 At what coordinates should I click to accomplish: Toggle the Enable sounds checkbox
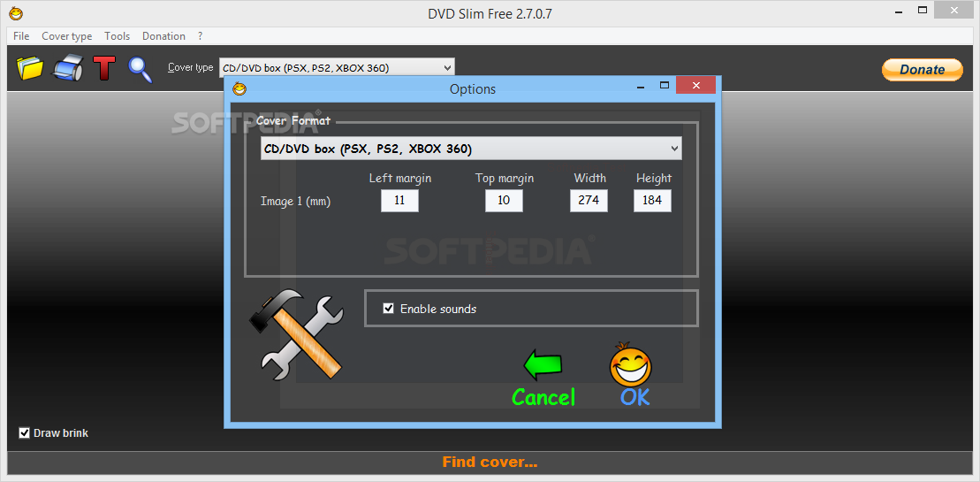click(388, 308)
